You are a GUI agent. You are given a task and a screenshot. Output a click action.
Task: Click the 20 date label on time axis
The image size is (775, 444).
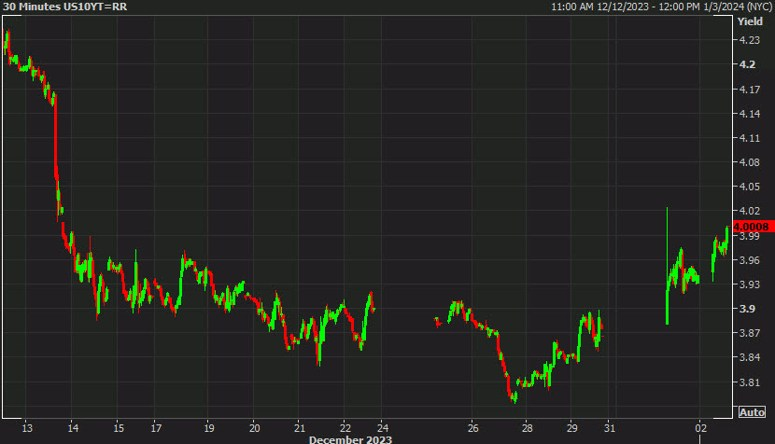click(x=255, y=428)
